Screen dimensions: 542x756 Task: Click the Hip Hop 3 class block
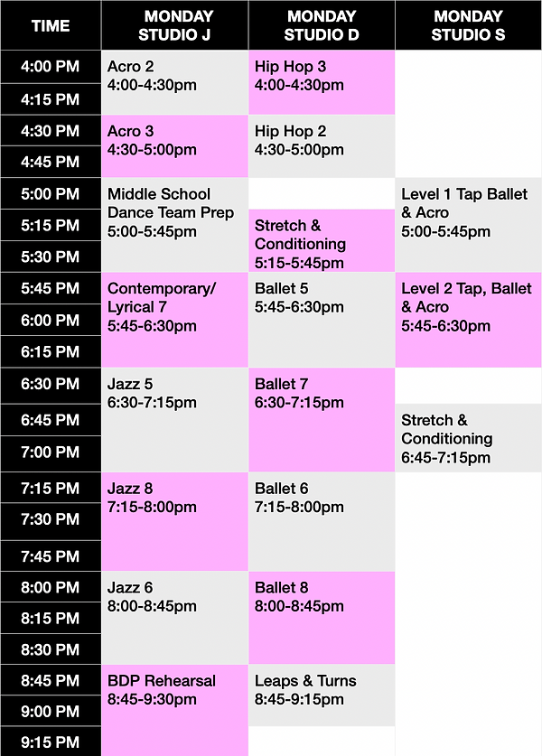322,82
